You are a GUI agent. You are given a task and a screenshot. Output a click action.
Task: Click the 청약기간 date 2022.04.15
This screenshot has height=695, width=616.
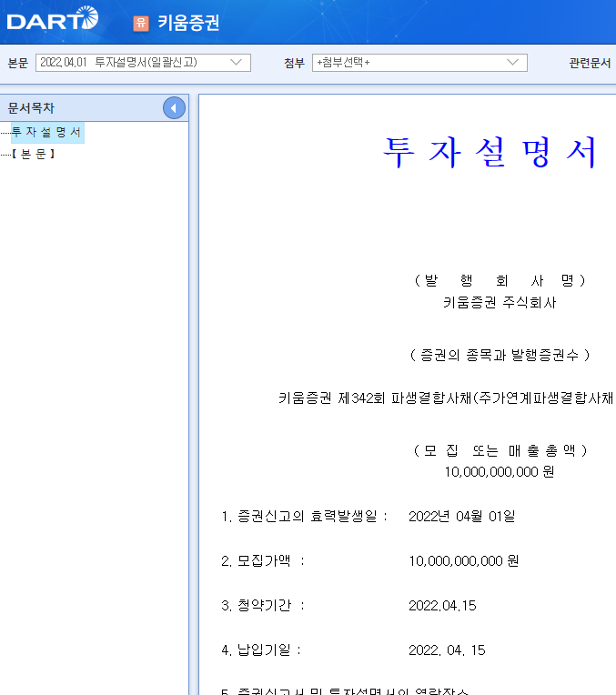point(442,606)
